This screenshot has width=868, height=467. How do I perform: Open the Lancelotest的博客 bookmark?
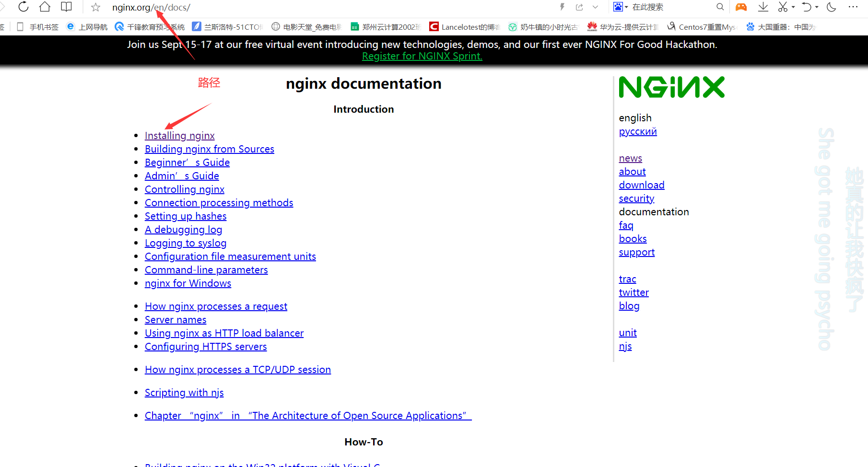coord(465,27)
